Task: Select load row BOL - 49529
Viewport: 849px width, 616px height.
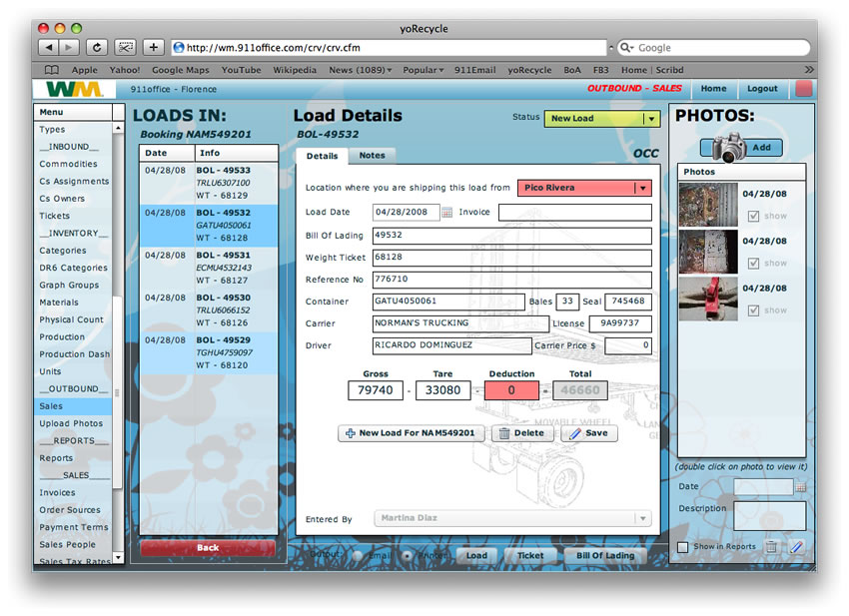Action: point(209,353)
